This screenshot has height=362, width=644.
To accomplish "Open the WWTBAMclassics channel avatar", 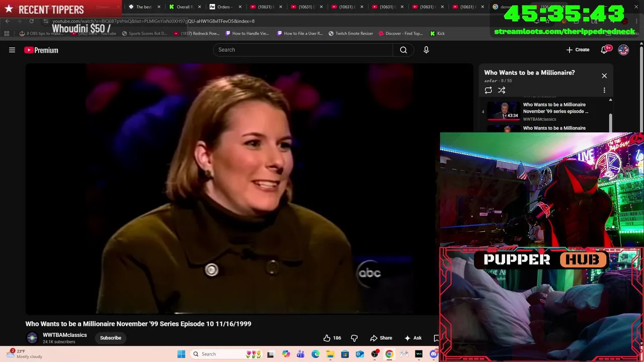I will tap(32, 338).
